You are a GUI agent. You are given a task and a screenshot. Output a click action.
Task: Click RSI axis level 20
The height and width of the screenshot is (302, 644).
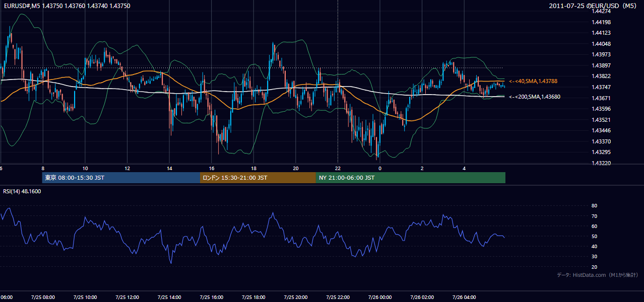tap(594, 267)
